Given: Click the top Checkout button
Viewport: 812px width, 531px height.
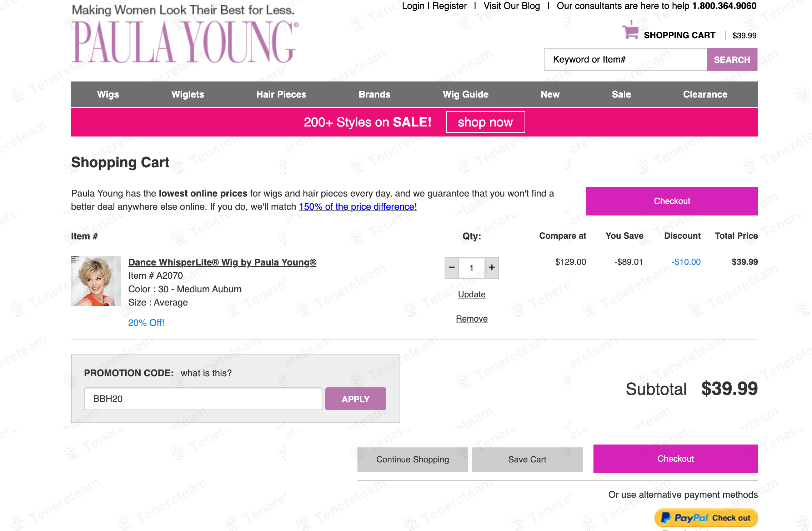Looking at the screenshot, I should pos(672,201).
